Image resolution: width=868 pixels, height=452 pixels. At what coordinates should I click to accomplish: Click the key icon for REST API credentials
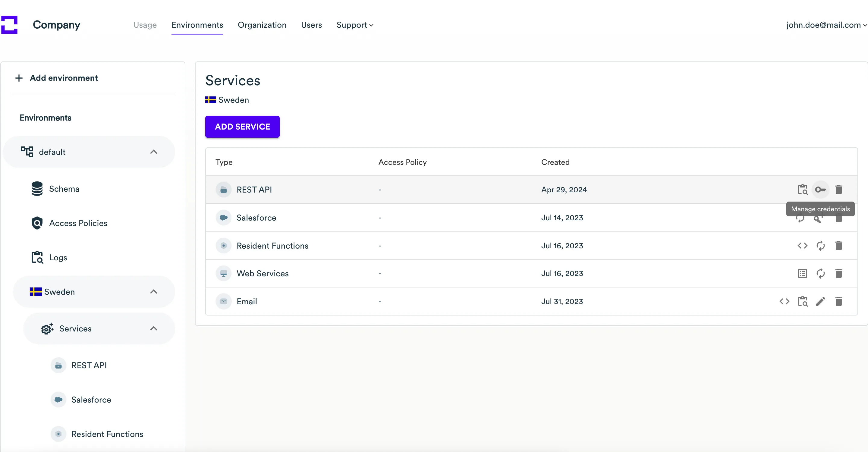pyautogui.click(x=820, y=190)
